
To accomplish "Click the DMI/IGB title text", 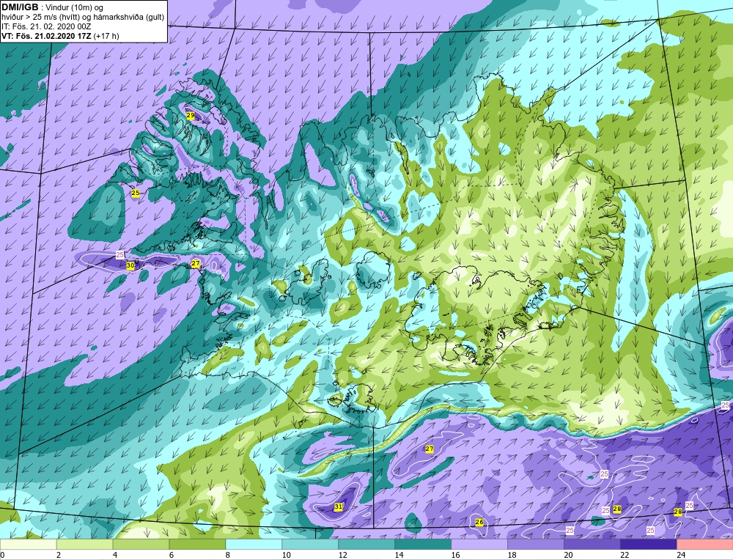I will pyautogui.click(x=20, y=7).
